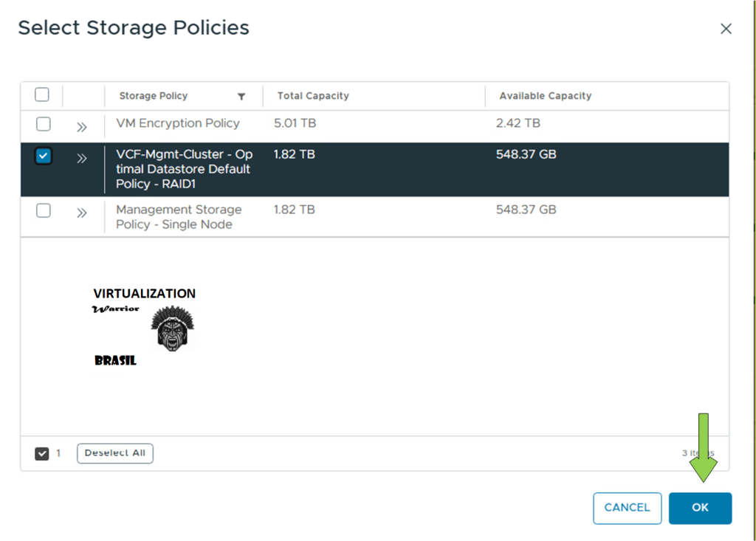
Task: Enable the Management Storage Policy checkbox
Action: pos(44,211)
